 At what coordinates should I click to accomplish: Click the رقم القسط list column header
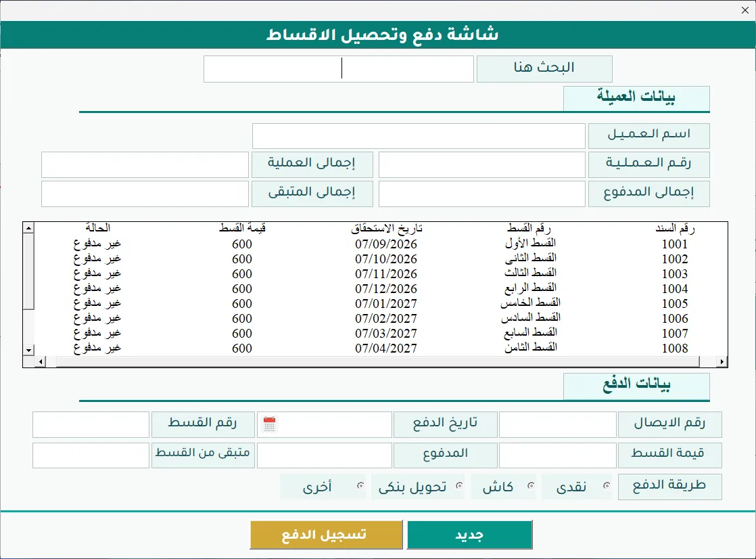(x=529, y=228)
